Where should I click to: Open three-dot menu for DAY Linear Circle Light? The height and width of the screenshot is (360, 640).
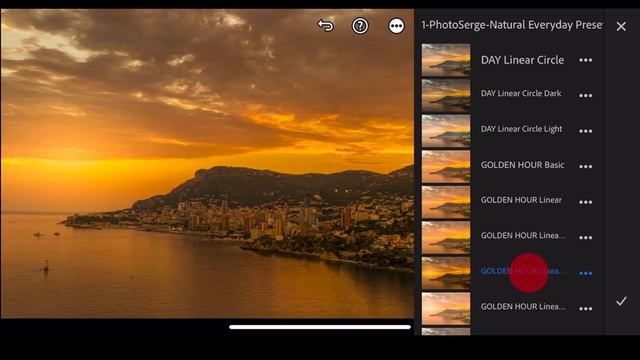pos(585,131)
